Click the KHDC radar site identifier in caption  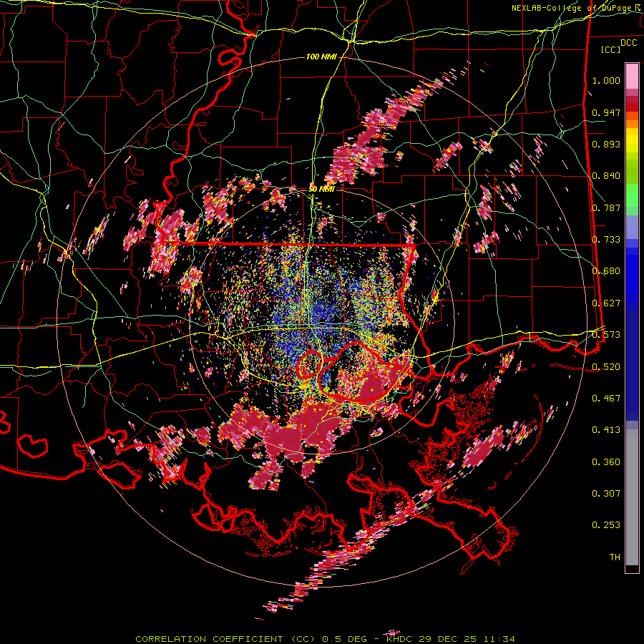[400, 639]
